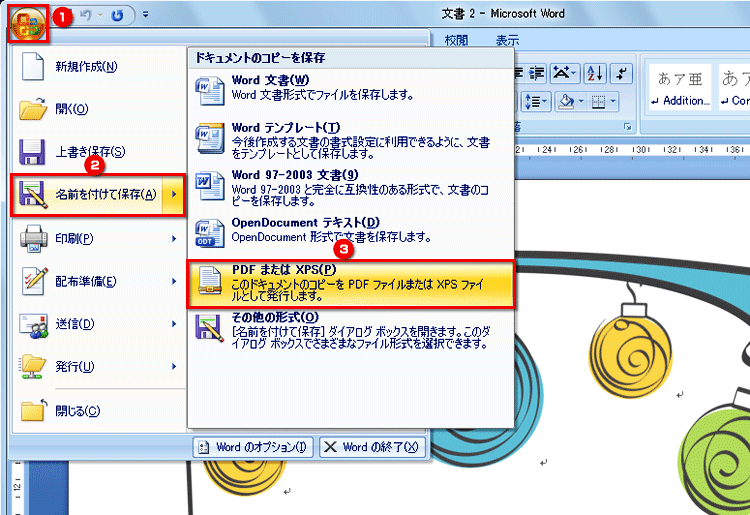Open Customize Quick Access Toolbar dropdown
The image size is (750, 515).
click(x=145, y=15)
